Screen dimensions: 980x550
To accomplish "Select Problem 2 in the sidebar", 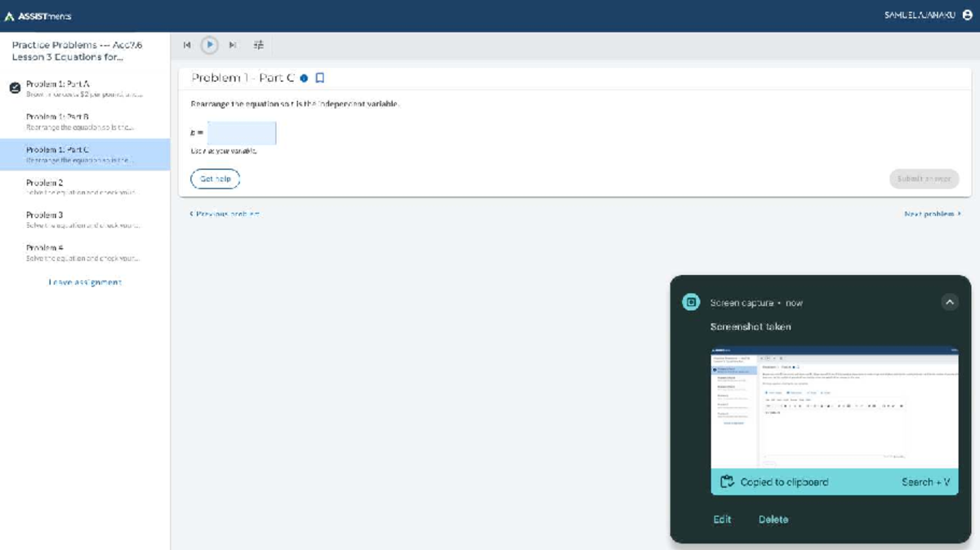I will [80, 187].
